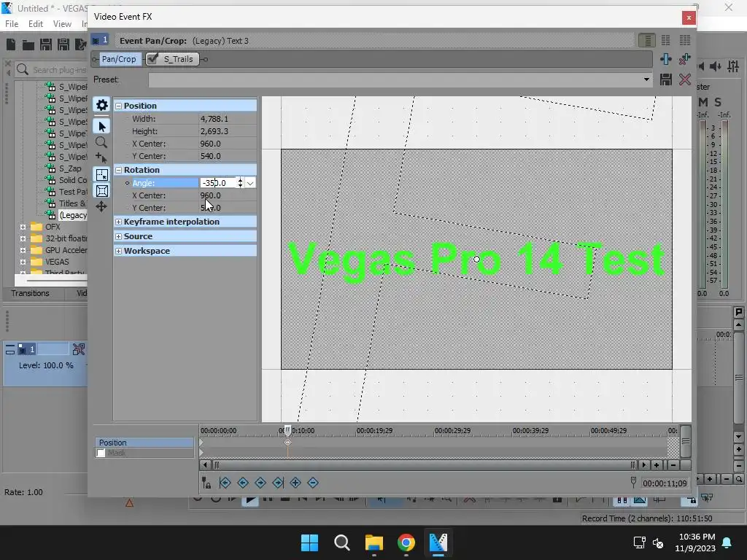Screen dimensions: 747x560
Task: Click the Plug-In Chain button
Action: click(666, 59)
